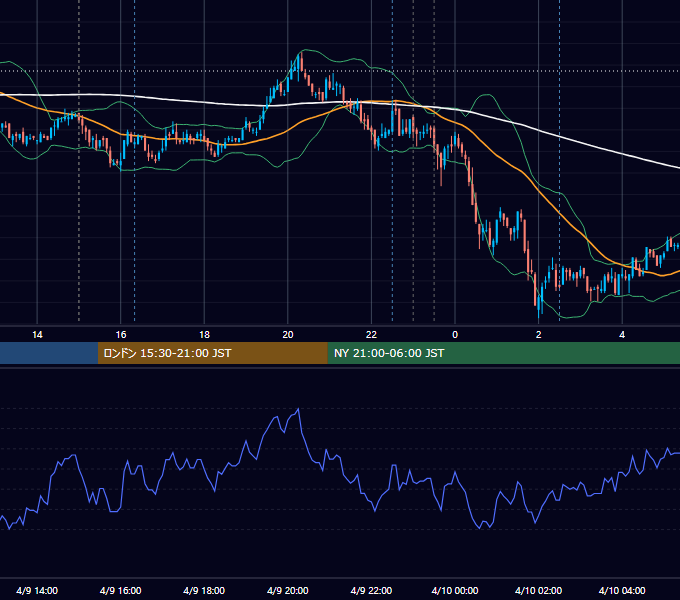Click the 22 hour axis label
The image size is (680, 600).
(x=371, y=335)
